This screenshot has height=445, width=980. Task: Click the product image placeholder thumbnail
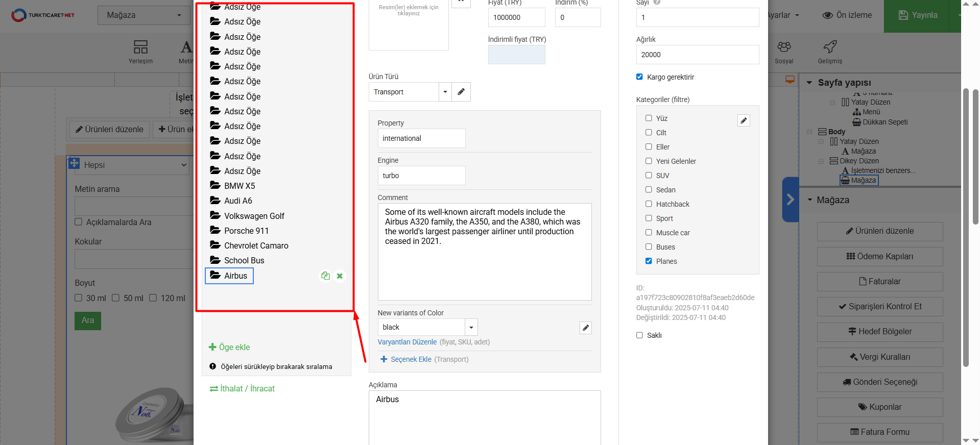(409, 24)
